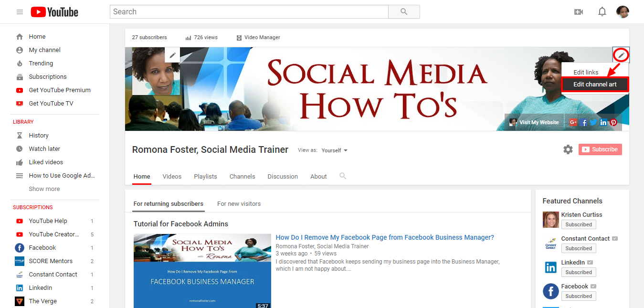Open YouTube Creator subscription in sidebar
Viewport: 644px width, 308px height.
point(55,234)
